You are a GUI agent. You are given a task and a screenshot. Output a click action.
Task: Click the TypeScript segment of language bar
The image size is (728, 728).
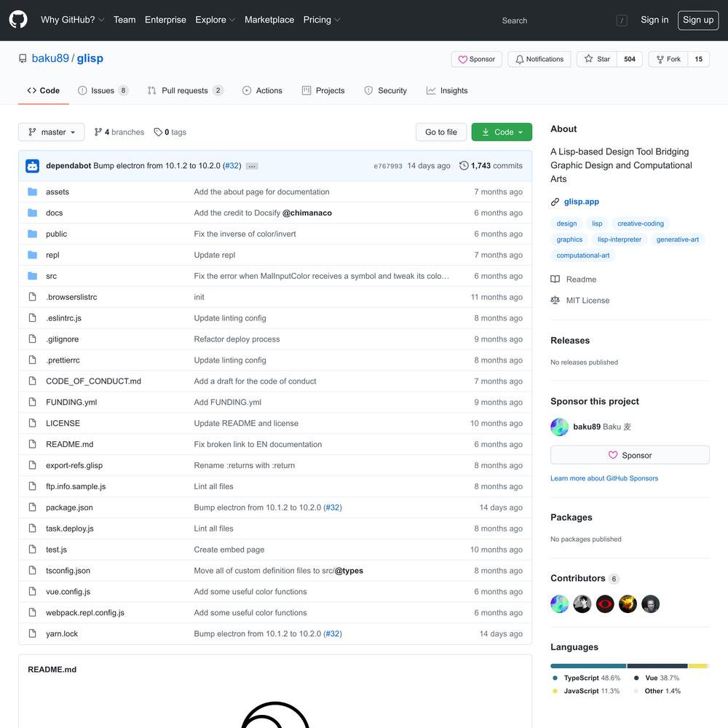point(587,666)
